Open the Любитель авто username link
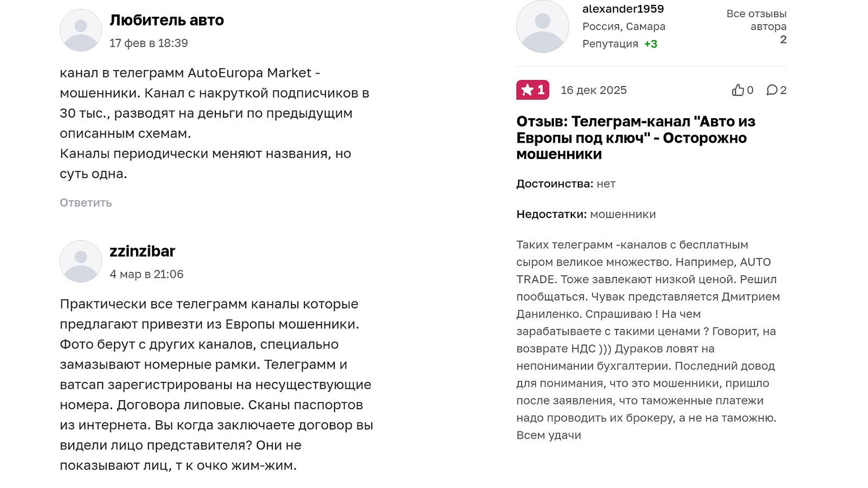Viewport: 868px width, 488px height. [x=167, y=20]
